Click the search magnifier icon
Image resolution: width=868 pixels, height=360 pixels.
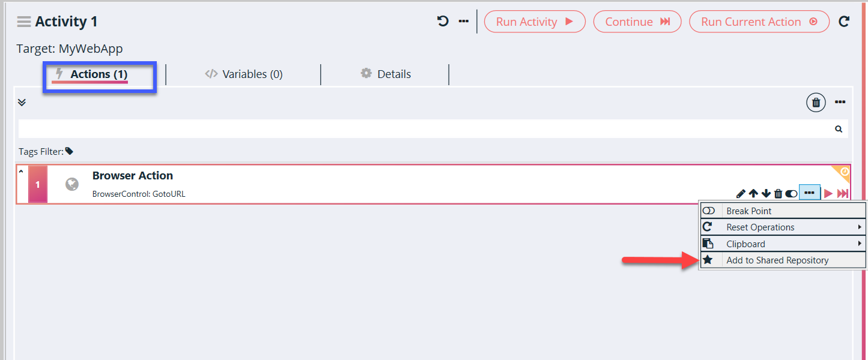[839, 129]
